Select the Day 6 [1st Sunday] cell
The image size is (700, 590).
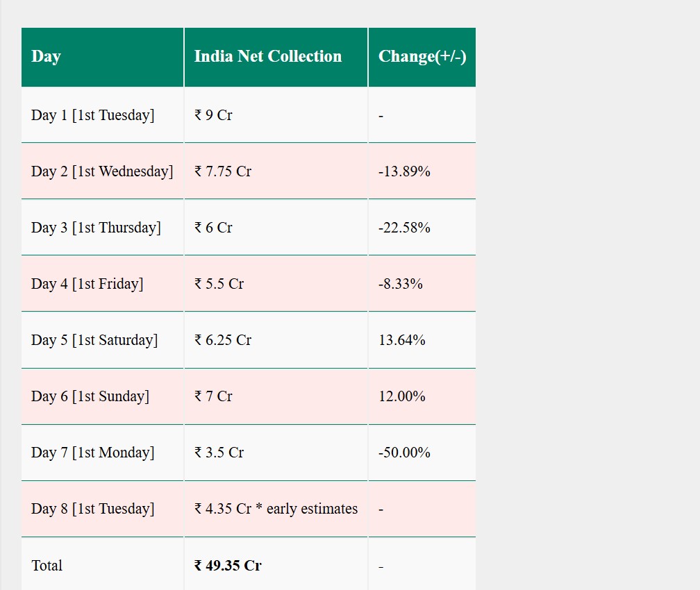[x=90, y=396]
